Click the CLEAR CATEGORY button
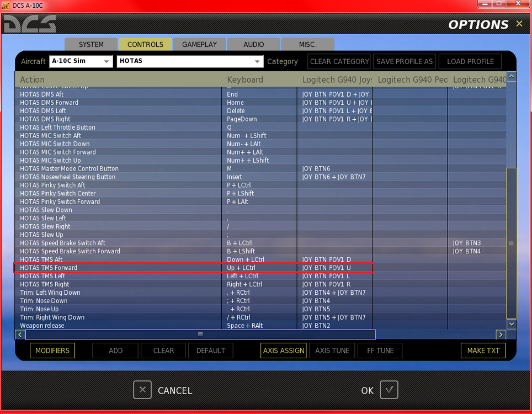 (339, 61)
